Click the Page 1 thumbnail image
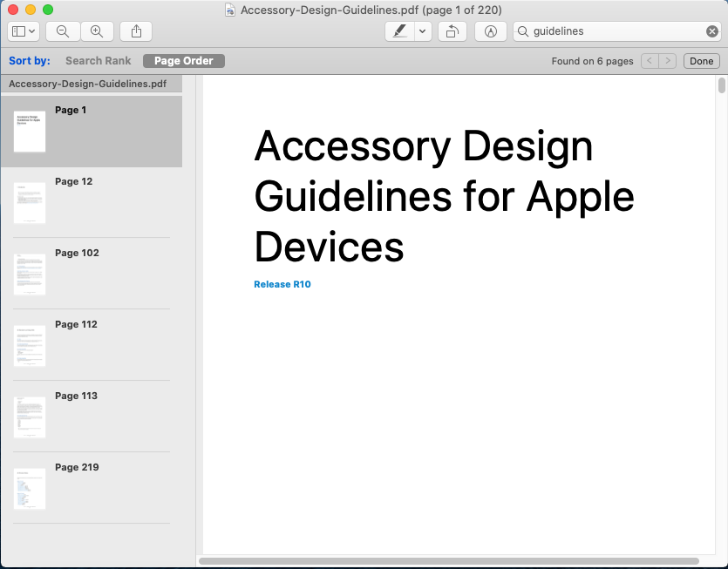 (x=30, y=132)
